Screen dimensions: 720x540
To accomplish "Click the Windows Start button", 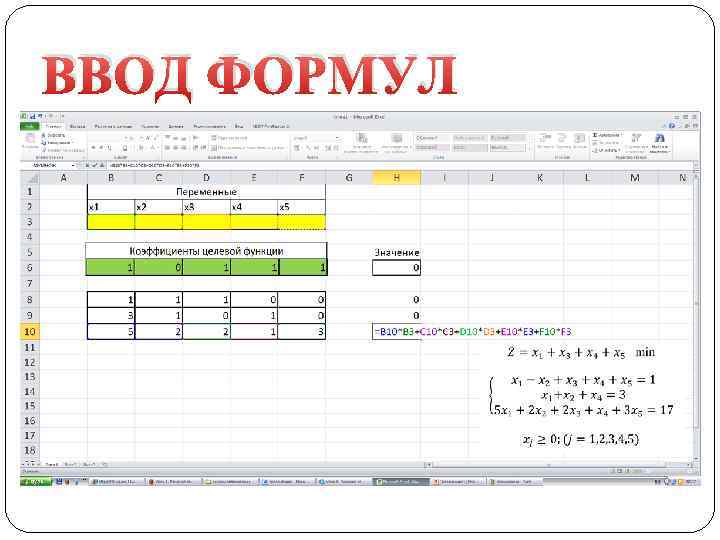I will [36, 482].
